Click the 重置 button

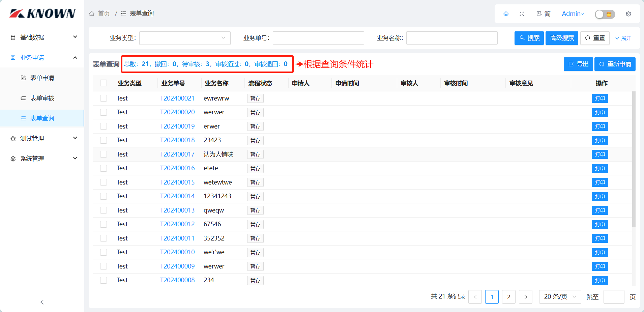coord(595,38)
